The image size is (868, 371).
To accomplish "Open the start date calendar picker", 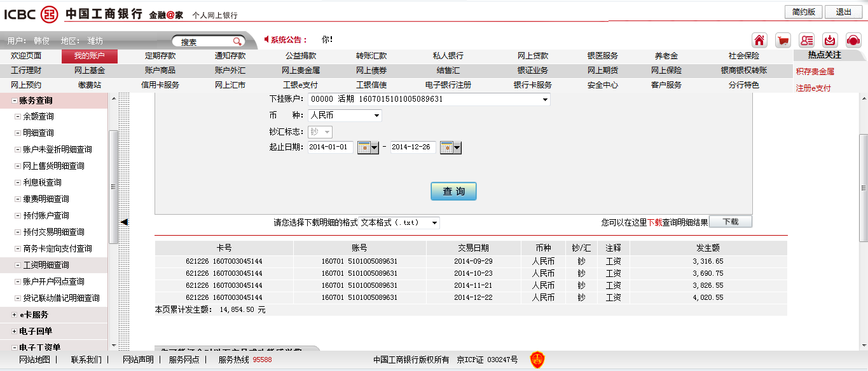I will pyautogui.click(x=368, y=147).
